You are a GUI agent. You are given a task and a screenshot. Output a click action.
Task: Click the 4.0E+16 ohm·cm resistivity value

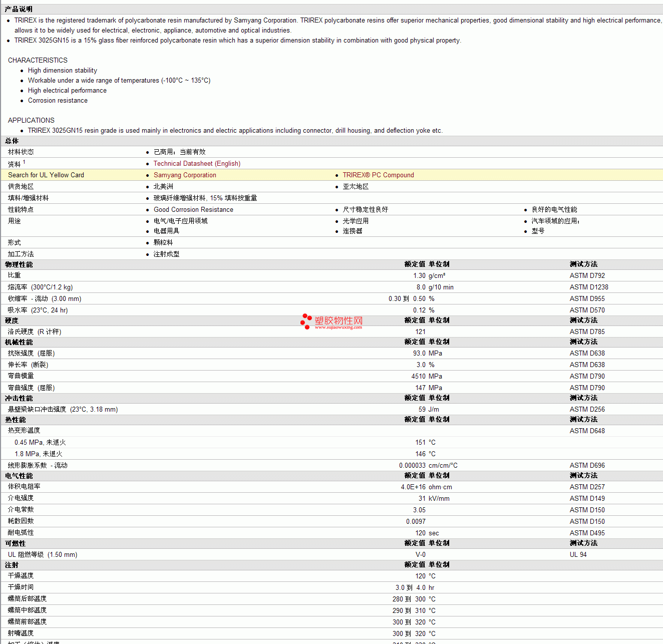pyautogui.click(x=426, y=487)
